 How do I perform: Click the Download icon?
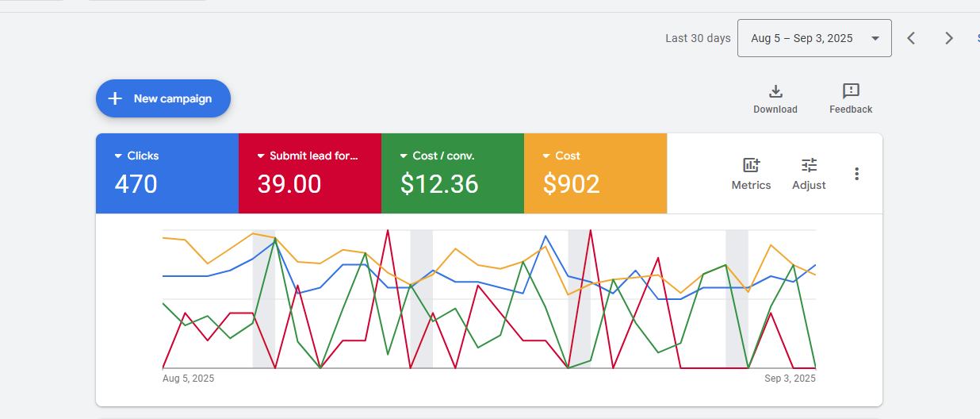point(775,91)
